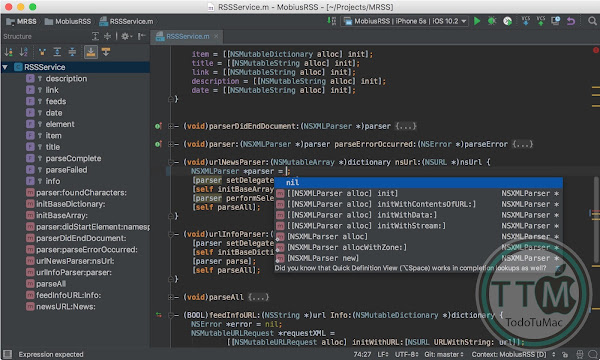Click the editor vertical scrollbar
The height and width of the screenshot is (360, 600).
pyautogui.click(x=596, y=220)
